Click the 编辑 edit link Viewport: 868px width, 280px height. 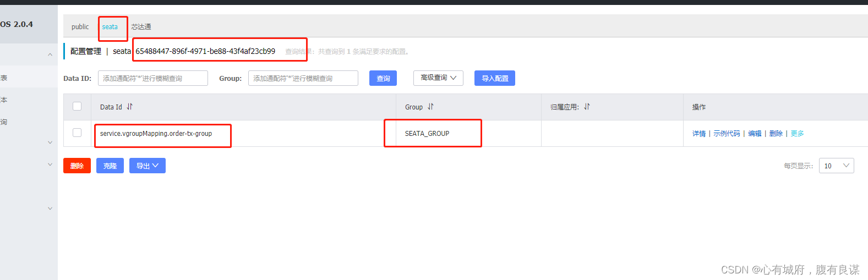755,134
